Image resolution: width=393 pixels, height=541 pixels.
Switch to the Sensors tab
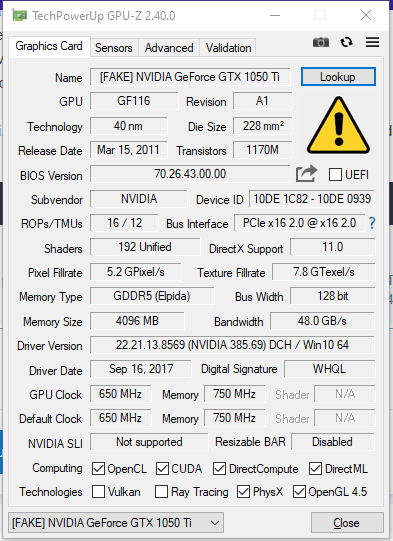point(114,48)
